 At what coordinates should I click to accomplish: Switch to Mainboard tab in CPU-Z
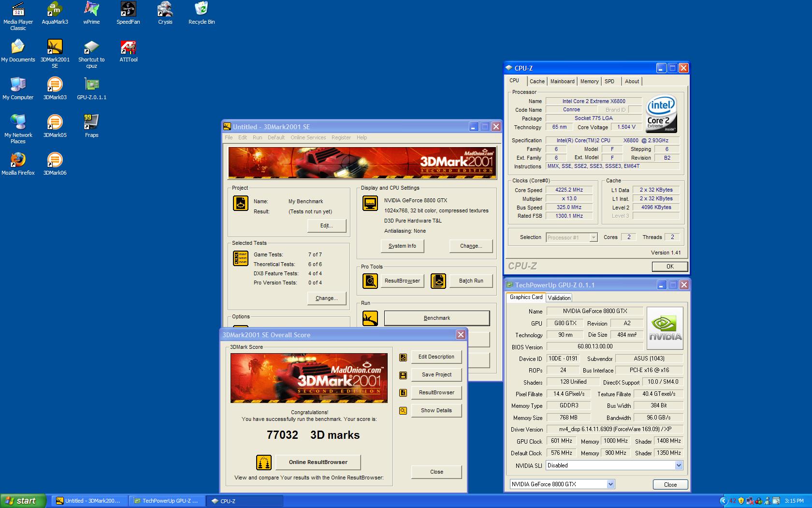563,81
